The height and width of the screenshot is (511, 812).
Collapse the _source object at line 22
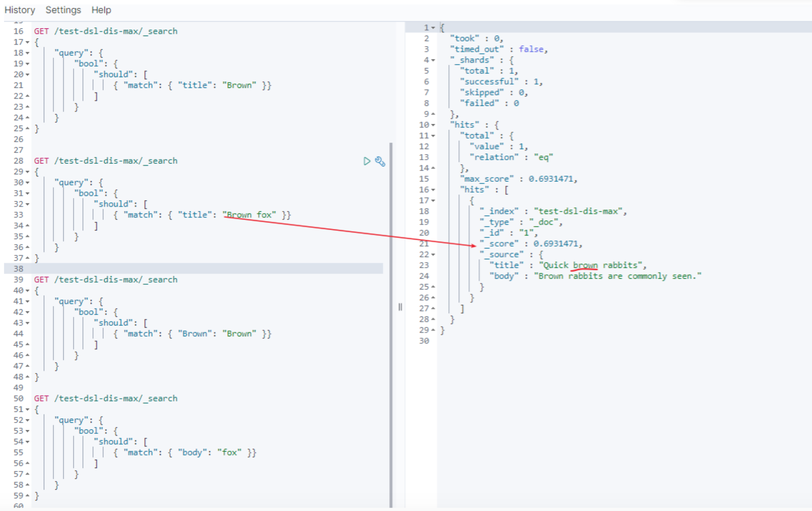tap(433, 255)
